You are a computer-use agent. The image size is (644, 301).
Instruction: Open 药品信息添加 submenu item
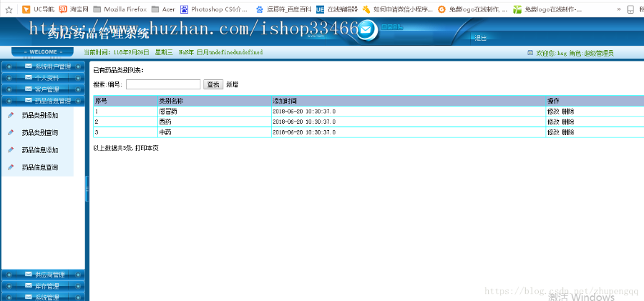click(x=40, y=150)
